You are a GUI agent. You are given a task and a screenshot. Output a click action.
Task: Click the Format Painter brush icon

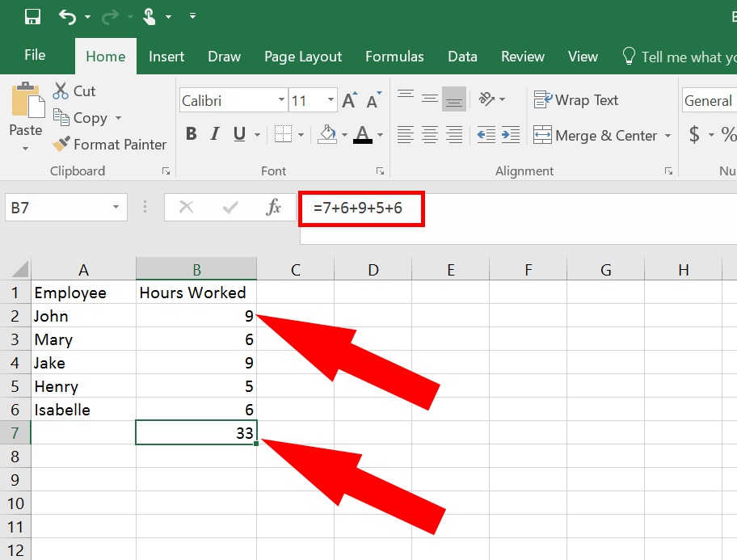pos(61,145)
